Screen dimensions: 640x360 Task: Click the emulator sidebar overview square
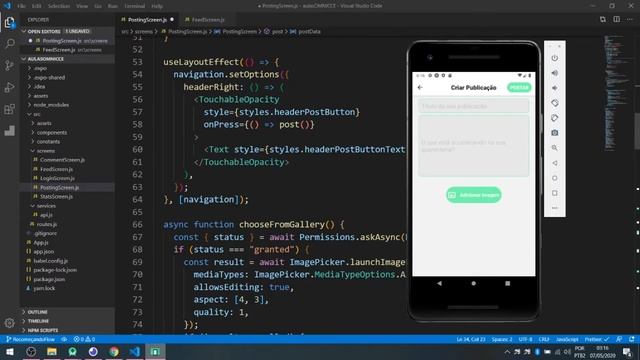pyautogui.click(x=554, y=193)
